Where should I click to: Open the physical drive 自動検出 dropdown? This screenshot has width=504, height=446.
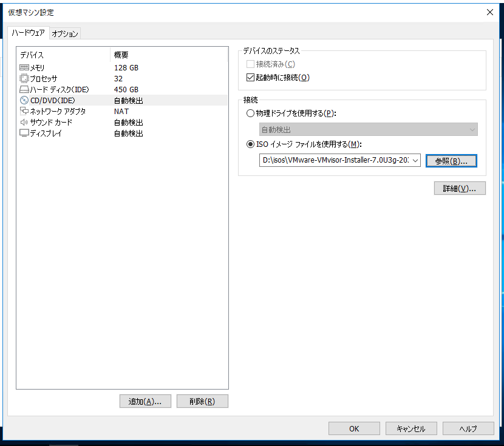click(x=369, y=129)
